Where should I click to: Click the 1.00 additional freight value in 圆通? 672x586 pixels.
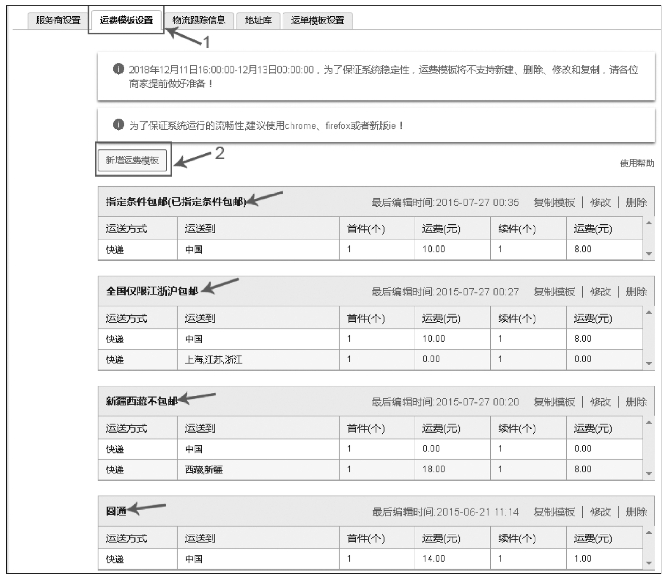point(583,559)
